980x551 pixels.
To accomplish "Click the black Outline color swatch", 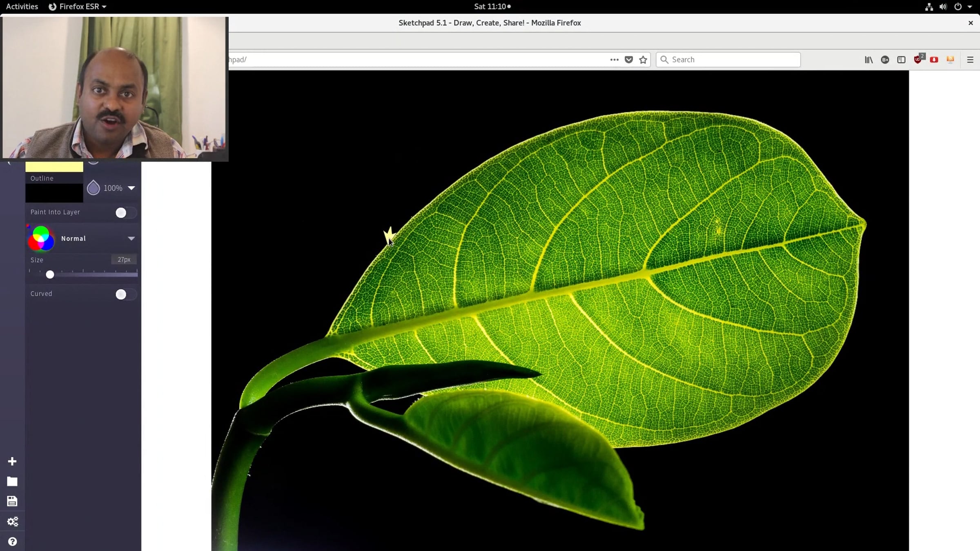I will (x=54, y=193).
